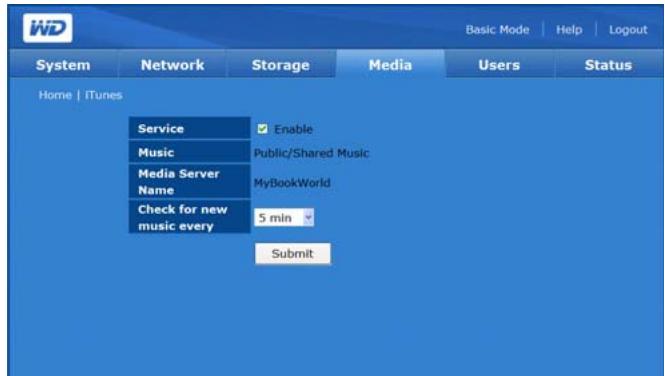Viewport: 665px width, 376px height.
Task: Open the Users tab
Action: click(x=499, y=65)
